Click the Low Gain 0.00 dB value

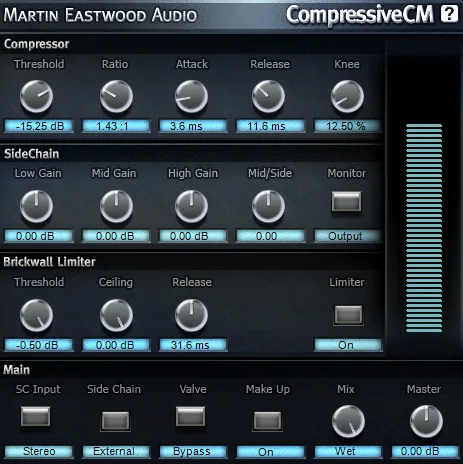point(39,236)
